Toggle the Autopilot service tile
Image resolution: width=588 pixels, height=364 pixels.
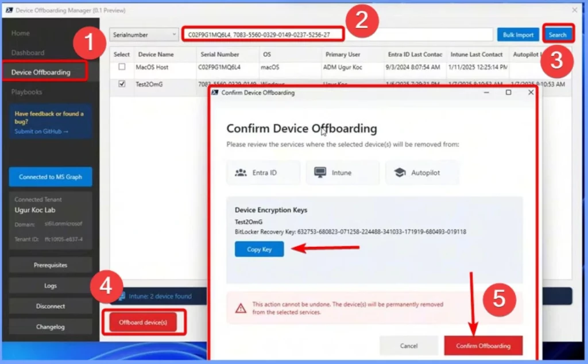click(x=422, y=172)
